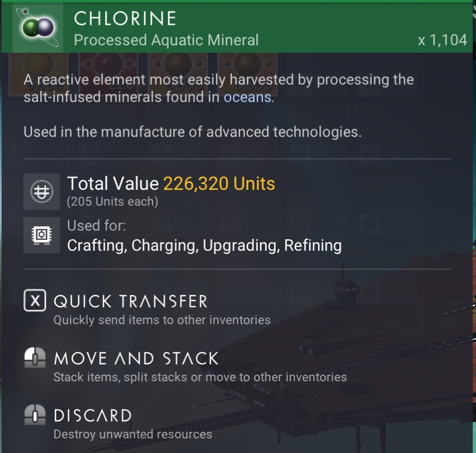Click the units currency icon
Image resolution: width=476 pixels, height=453 pixels.
41,191
